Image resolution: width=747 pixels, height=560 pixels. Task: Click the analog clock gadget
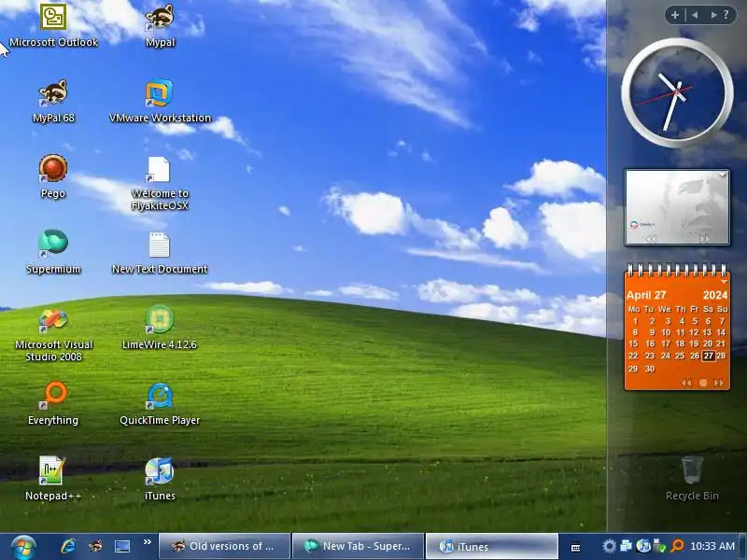tap(677, 92)
